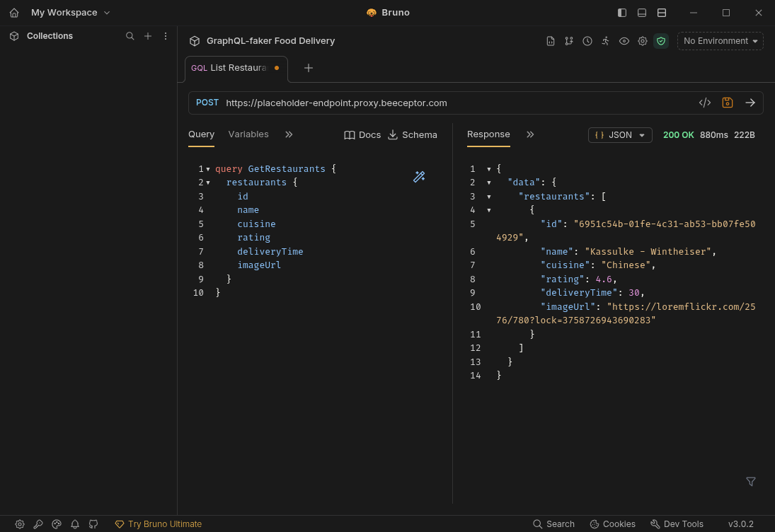This screenshot has height=532, width=775.
Task: Open the Docs button
Action: pyautogui.click(x=362, y=135)
